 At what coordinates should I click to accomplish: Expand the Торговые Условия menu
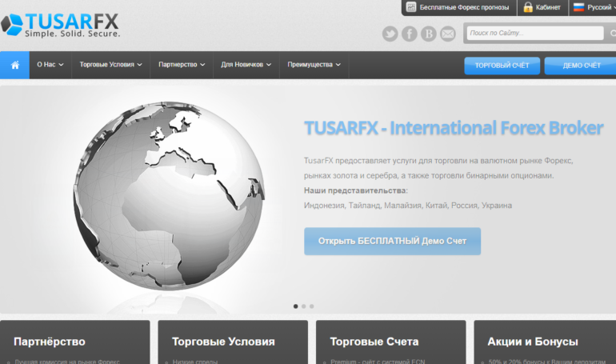click(111, 65)
